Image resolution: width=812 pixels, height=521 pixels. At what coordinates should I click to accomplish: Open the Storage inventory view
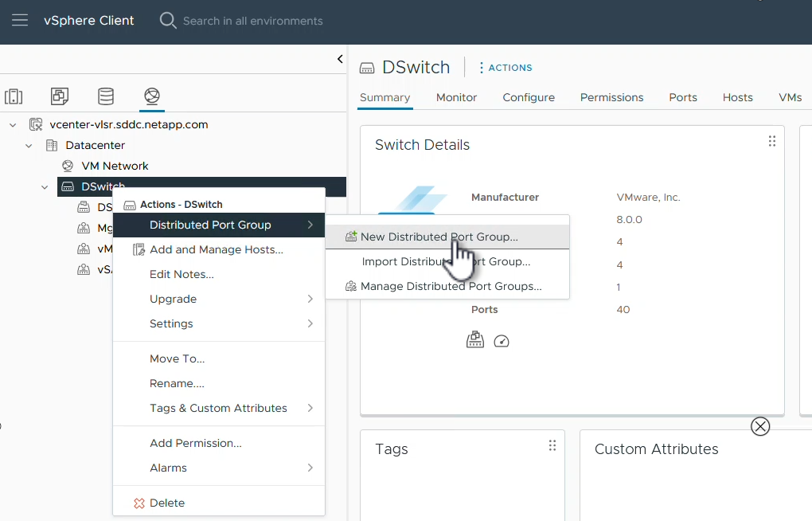coord(106,96)
